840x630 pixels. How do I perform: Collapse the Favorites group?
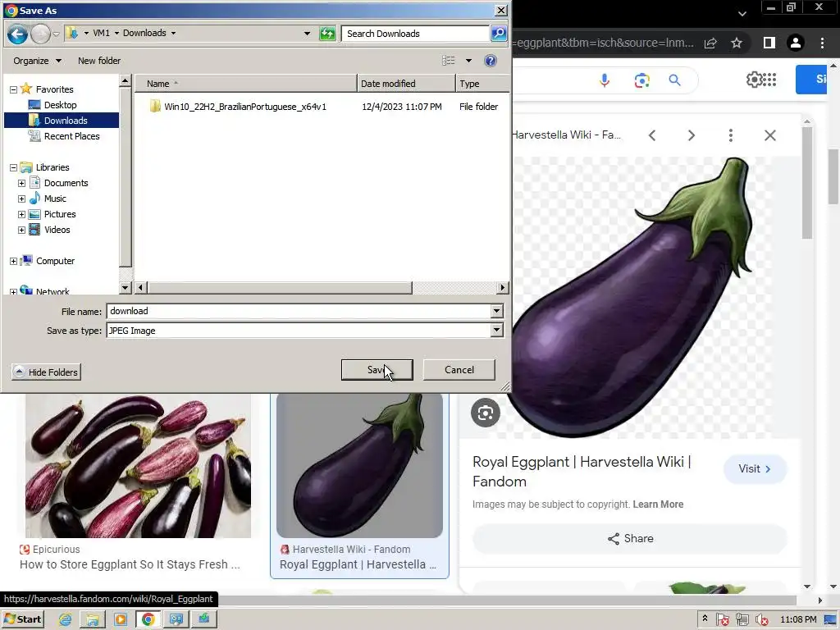point(13,89)
